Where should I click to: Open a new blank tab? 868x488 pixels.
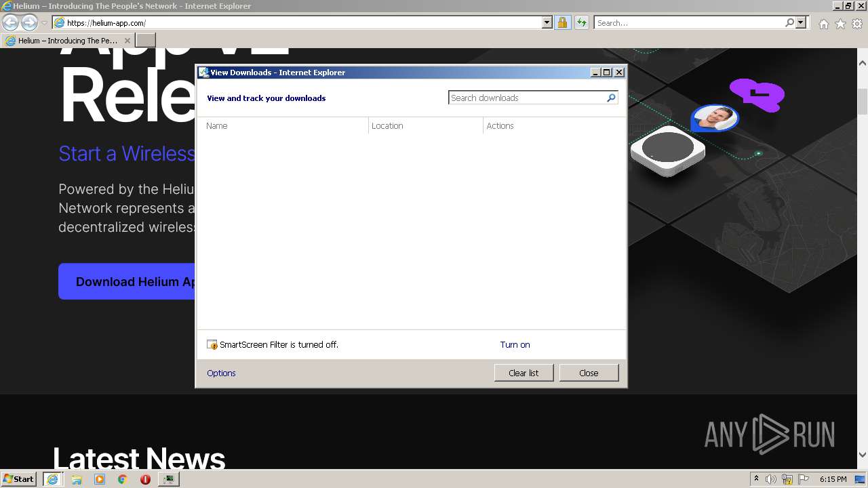[146, 41]
